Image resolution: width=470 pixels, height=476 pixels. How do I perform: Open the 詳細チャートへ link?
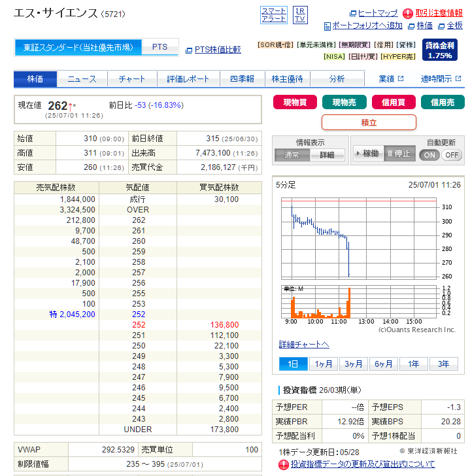(x=304, y=345)
